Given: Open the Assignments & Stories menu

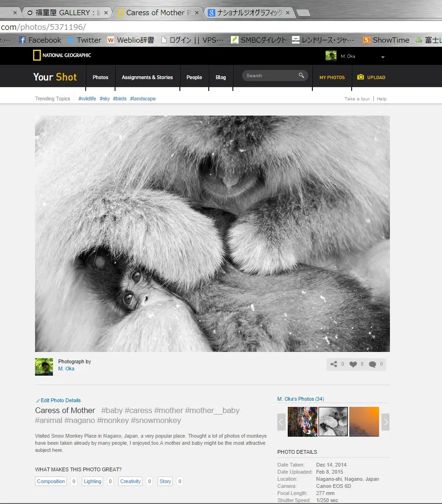Looking at the screenshot, I should 147,78.
